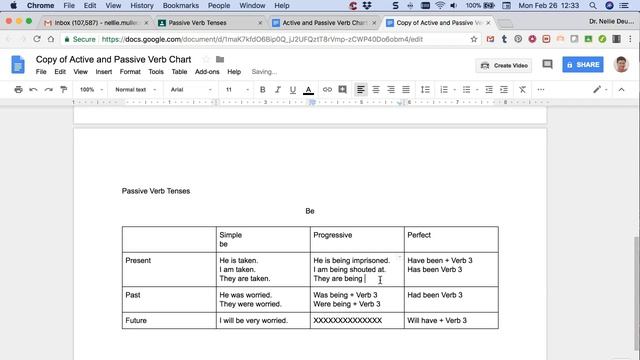Increase indent
This screenshot has width=640, height=360.
(504, 89)
